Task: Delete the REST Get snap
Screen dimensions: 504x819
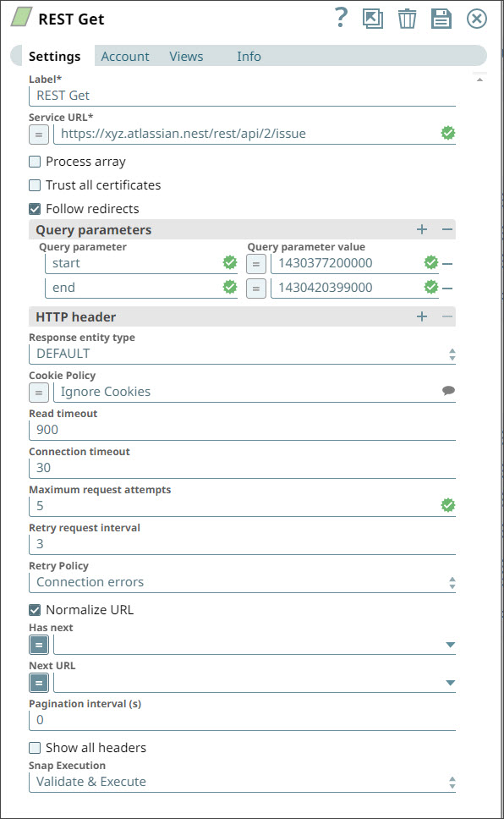Action: [x=408, y=18]
